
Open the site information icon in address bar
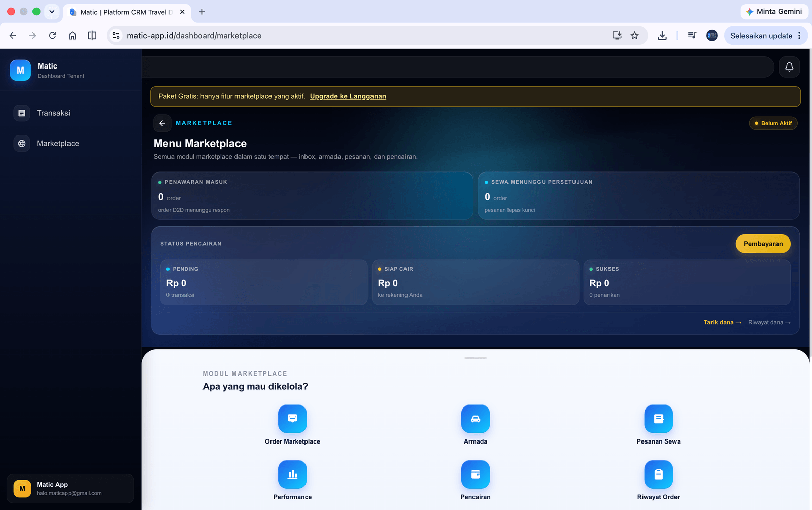[116, 36]
